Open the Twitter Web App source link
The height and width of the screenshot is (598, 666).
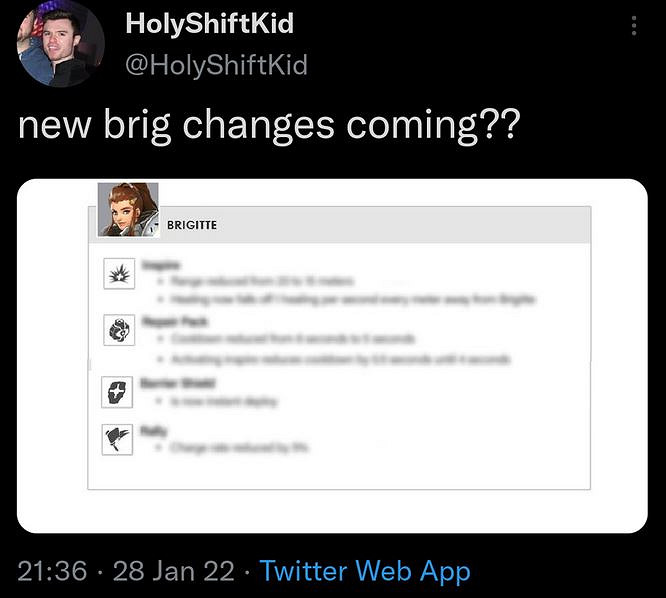coord(365,571)
